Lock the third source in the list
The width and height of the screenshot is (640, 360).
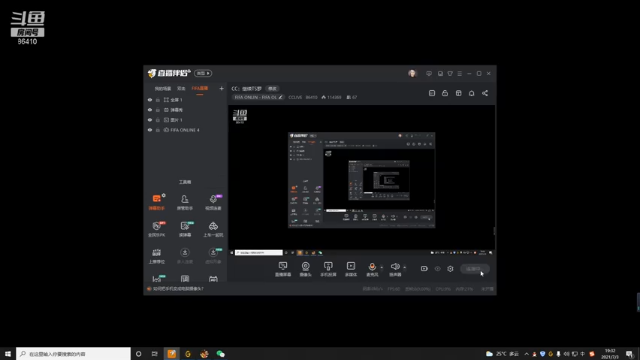pyautogui.click(x=158, y=120)
